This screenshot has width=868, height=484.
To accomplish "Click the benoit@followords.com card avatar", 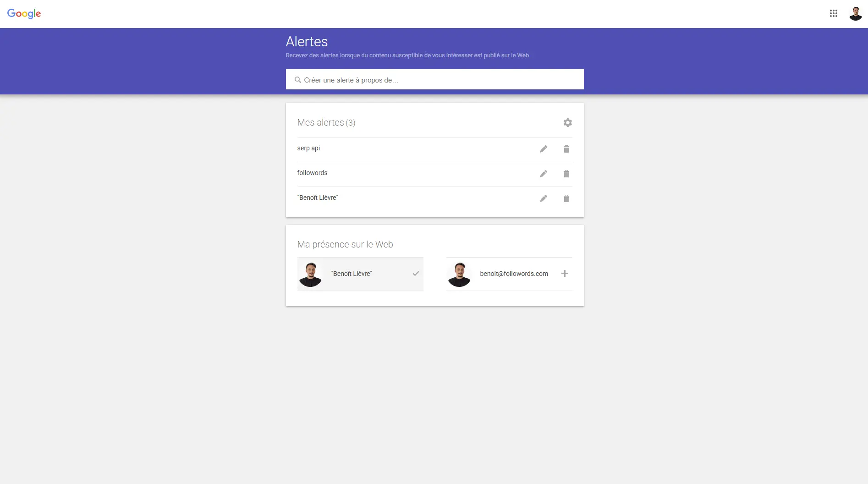I will click(459, 274).
